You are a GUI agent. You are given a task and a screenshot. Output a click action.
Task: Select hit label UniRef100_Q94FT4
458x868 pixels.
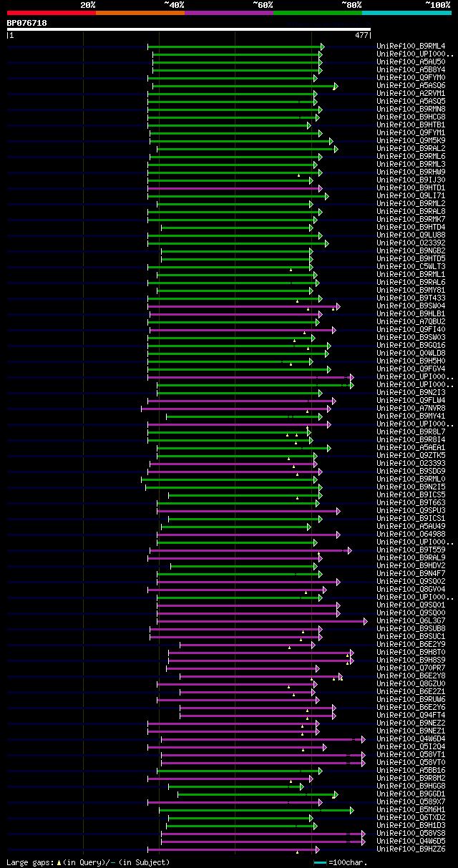coord(411,716)
